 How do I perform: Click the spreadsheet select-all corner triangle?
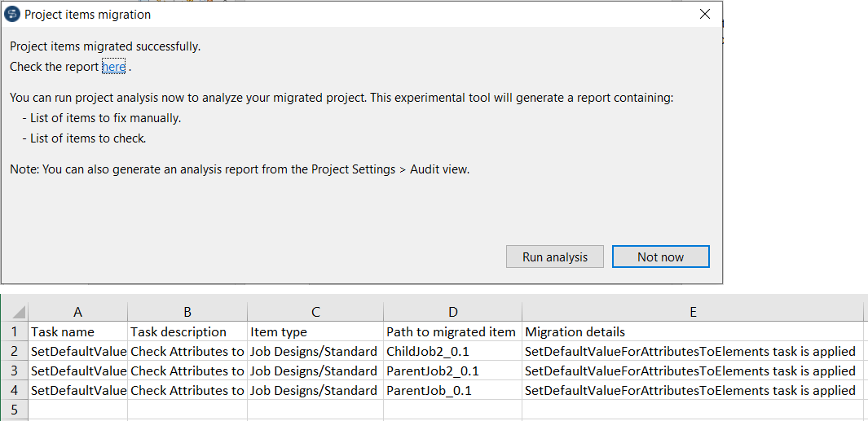(x=18, y=313)
